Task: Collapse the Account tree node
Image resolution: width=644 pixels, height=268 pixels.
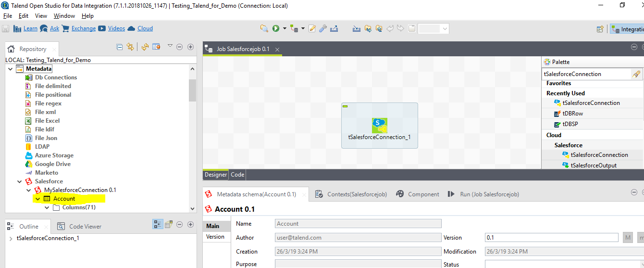Action: pyautogui.click(x=37, y=199)
